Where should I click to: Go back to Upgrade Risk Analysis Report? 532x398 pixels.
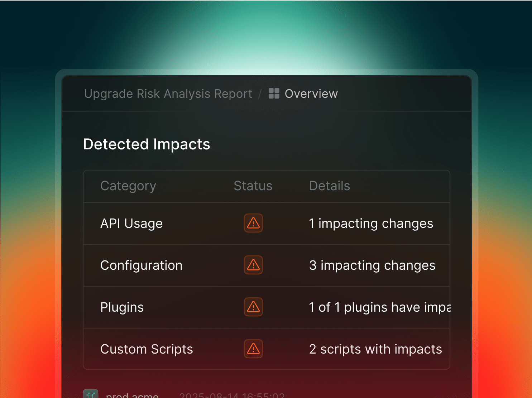(168, 94)
